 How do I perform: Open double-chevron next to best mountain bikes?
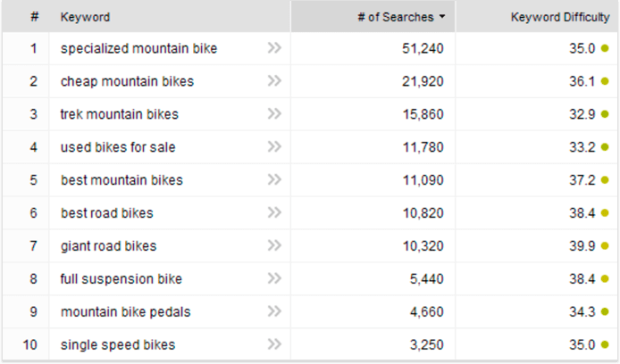(x=274, y=179)
